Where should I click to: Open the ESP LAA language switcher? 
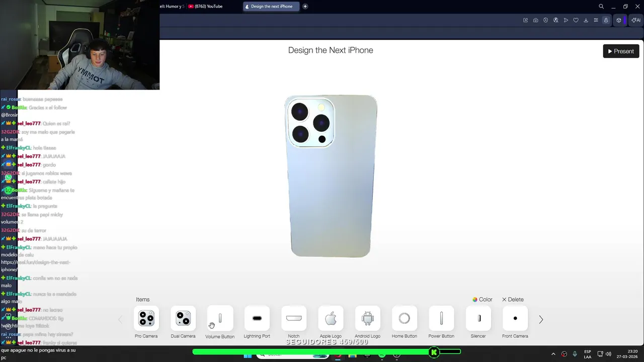[588, 354]
